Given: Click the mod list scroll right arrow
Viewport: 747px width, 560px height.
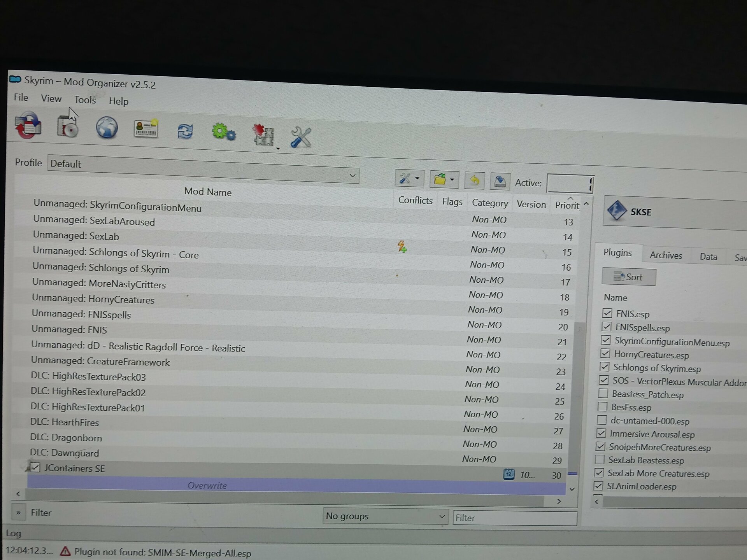Looking at the screenshot, I should (x=559, y=501).
